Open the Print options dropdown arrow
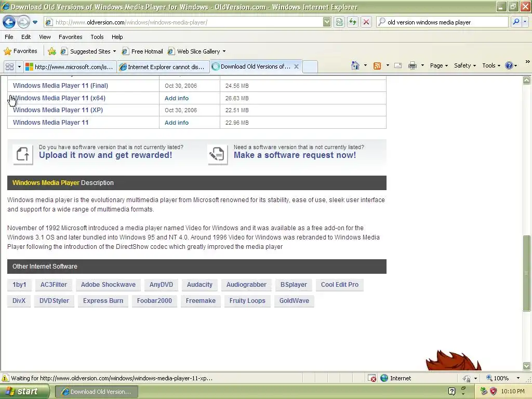This screenshot has height=399, width=532. pos(422,65)
